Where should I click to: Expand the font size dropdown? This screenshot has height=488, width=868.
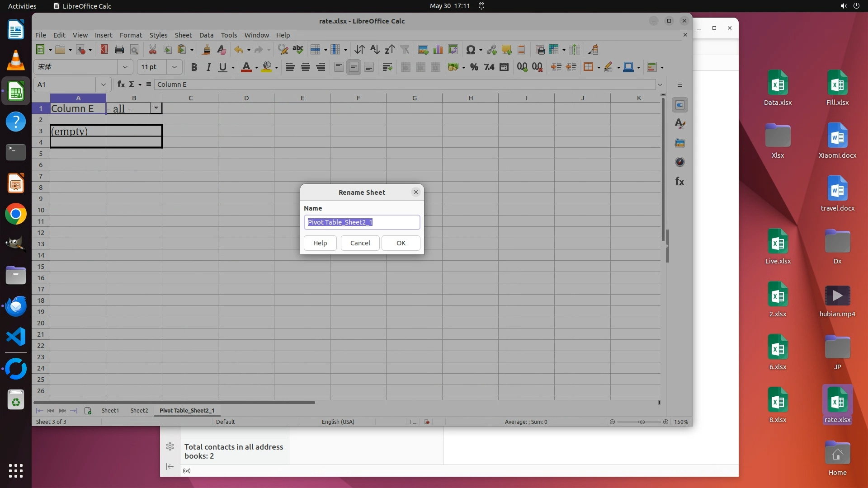click(174, 67)
